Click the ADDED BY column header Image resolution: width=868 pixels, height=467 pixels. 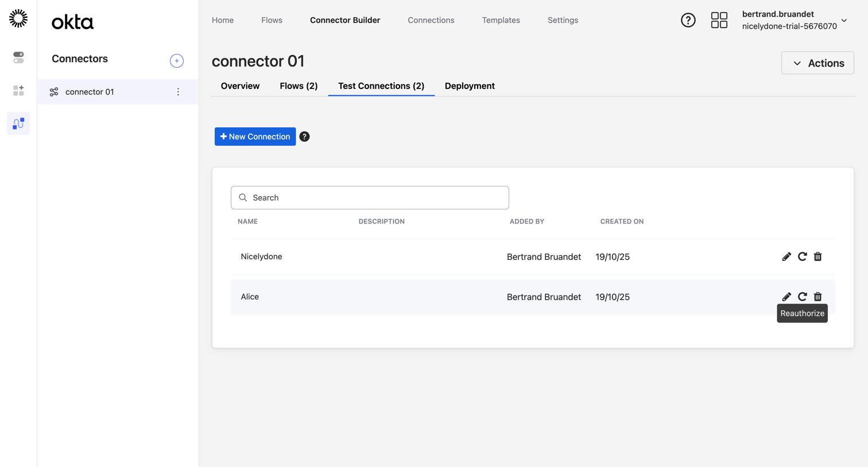point(527,221)
